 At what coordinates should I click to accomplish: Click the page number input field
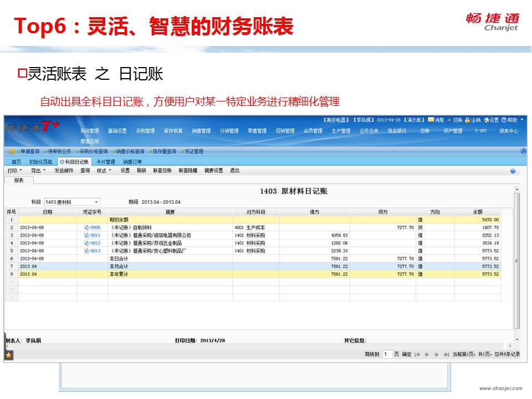click(x=387, y=354)
